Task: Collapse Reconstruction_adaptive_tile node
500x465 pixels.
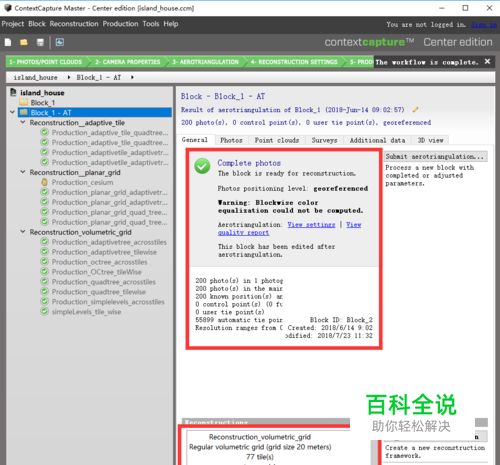Action: pos(23,122)
